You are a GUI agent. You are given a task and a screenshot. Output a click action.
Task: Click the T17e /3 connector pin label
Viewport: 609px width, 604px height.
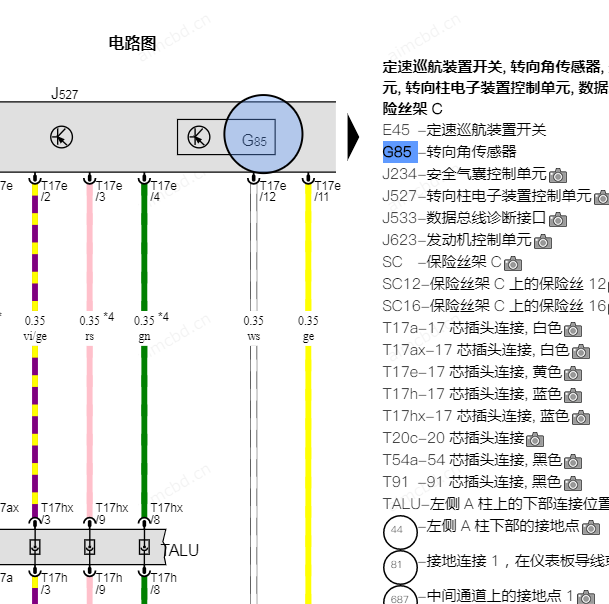click(x=109, y=191)
